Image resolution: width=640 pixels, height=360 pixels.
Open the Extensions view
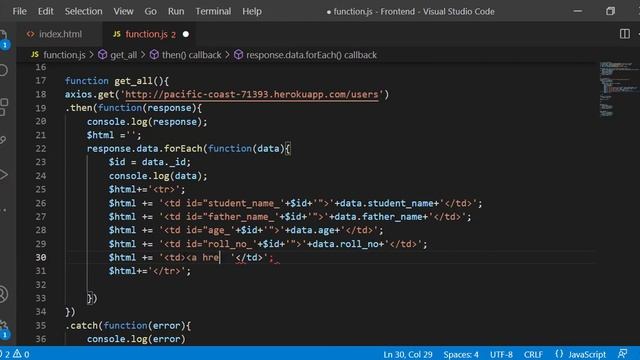tap(3, 107)
